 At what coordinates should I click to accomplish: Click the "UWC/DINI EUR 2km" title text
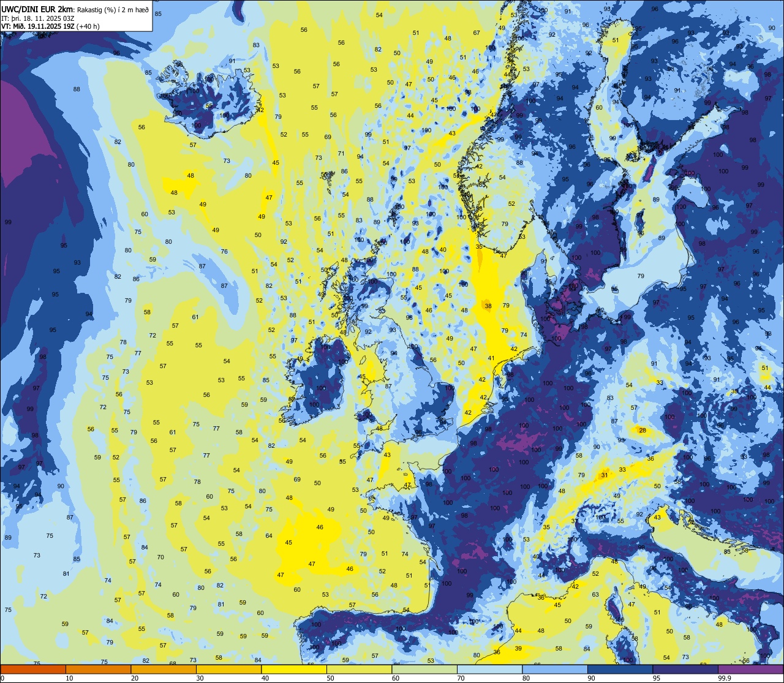(37, 9)
